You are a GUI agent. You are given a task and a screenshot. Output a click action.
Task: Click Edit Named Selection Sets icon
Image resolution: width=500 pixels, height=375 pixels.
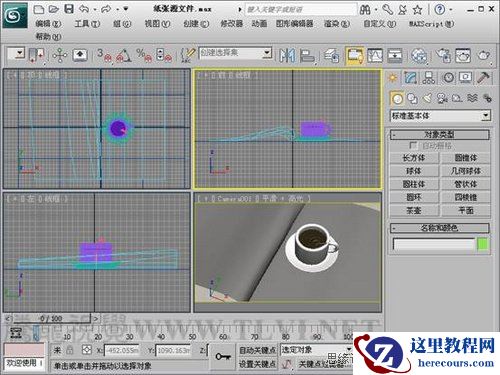tap(188, 55)
